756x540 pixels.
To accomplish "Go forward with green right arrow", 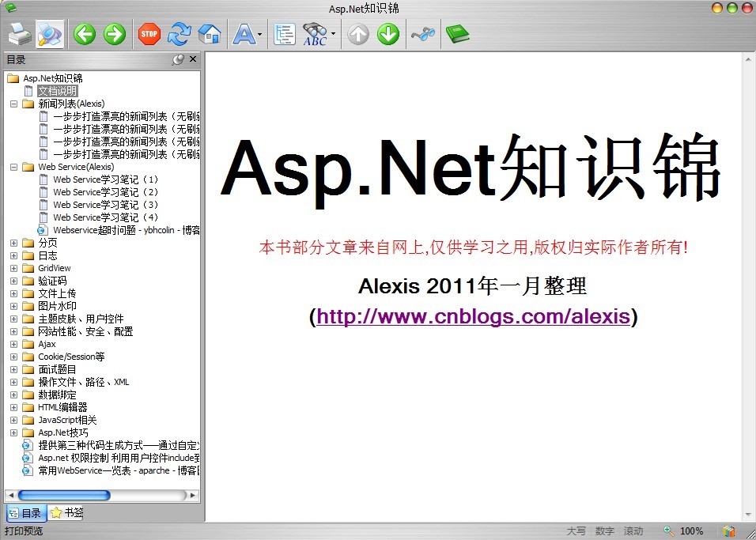I will (x=115, y=34).
